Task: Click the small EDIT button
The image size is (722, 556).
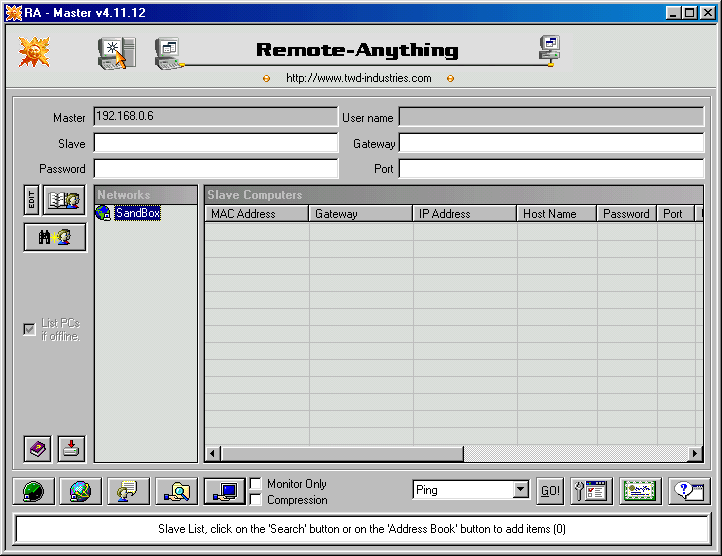Action: [x=31, y=201]
